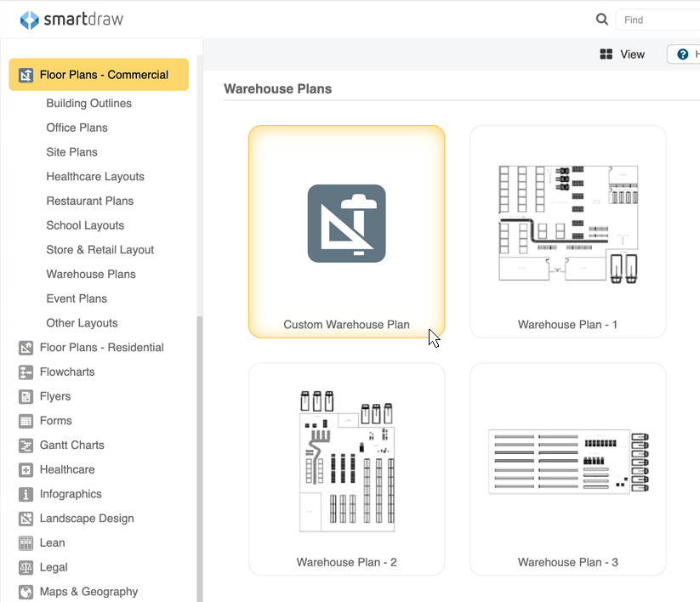The height and width of the screenshot is (602, 700).
Task: Click the Flyers category icon
Action: click(x=26, y=396)
